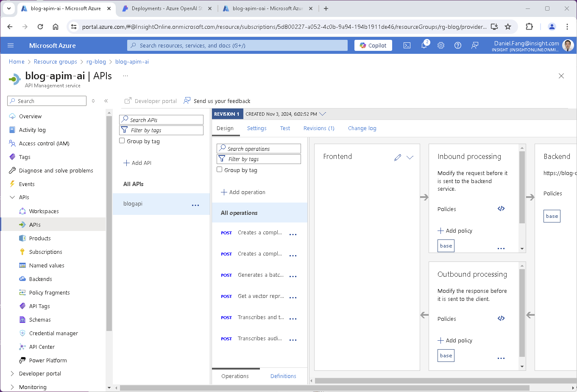This screenshot has width=577, height=392.
Task: Click the sidebar expand/collapse arrows icon
Action: point(93,101)
